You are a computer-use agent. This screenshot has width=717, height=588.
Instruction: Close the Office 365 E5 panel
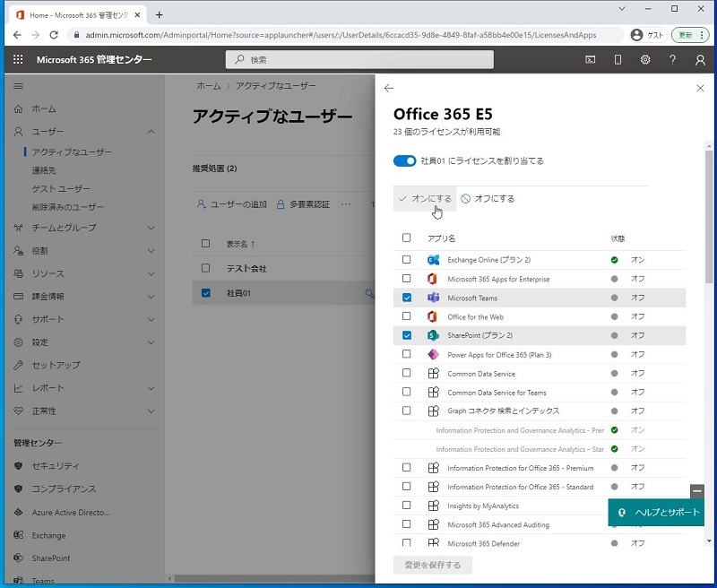tap(700, 88)
